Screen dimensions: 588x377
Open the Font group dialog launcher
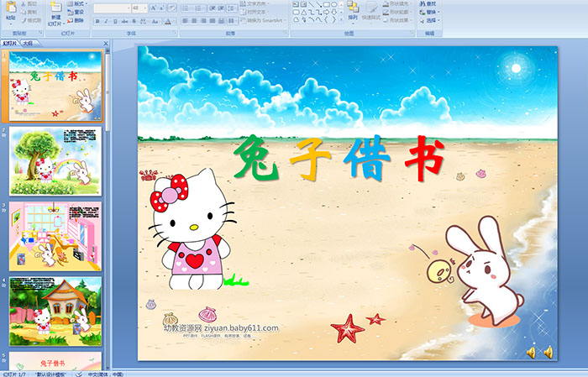(x=175, y=33)
